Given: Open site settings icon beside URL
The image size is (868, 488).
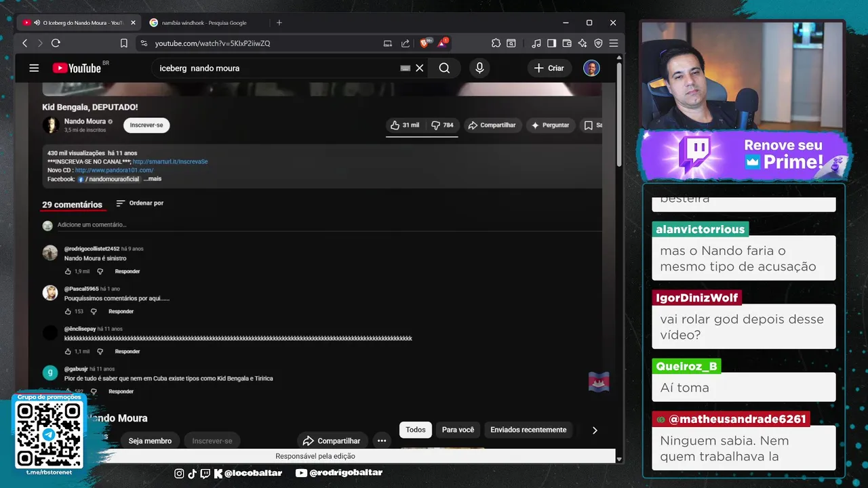Looking at the screenshot, I should click(143, 43).
